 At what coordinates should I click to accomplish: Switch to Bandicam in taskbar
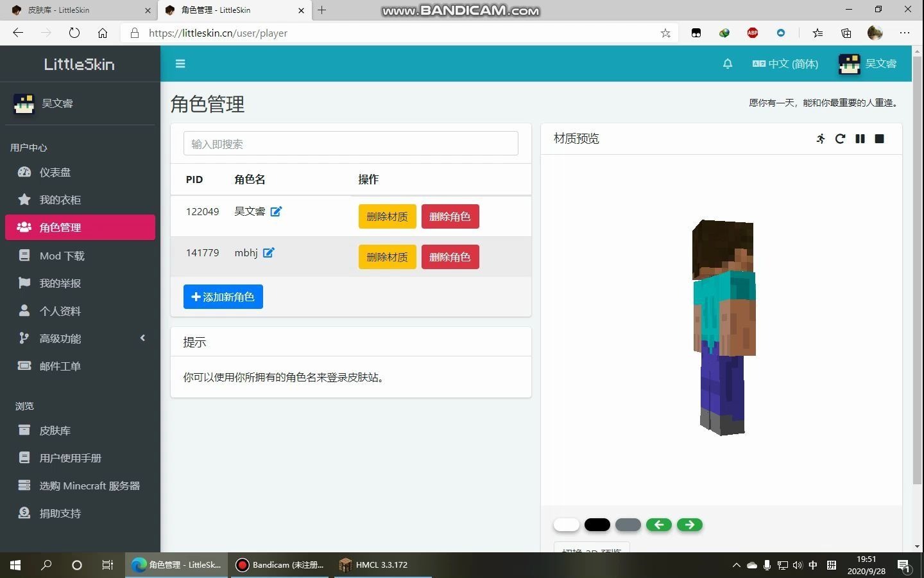280,565
